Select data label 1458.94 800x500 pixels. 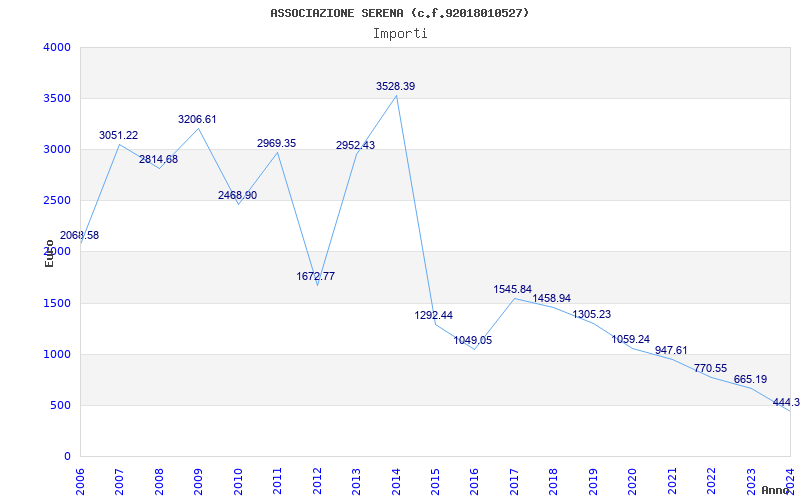[x=552, y=298]
